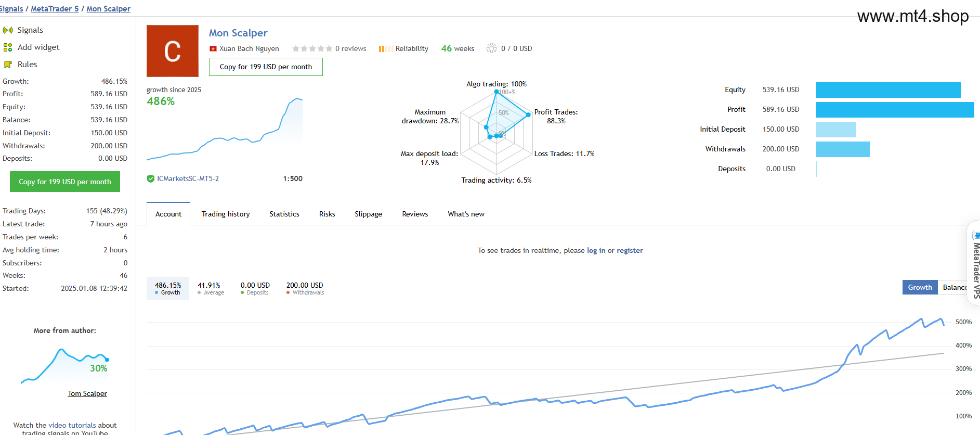Open Signals in the sidebar menu
Viewport: 980px width, 435px height.
30,30
